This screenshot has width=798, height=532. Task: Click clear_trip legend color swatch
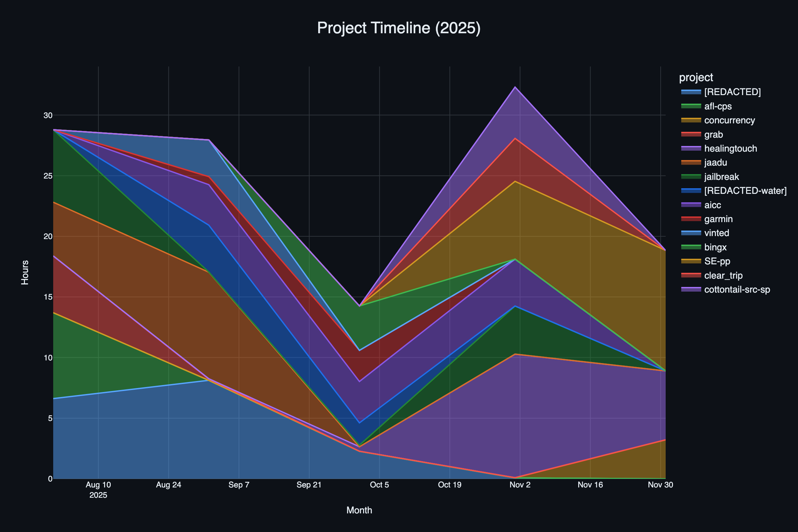tap(691, 275)
